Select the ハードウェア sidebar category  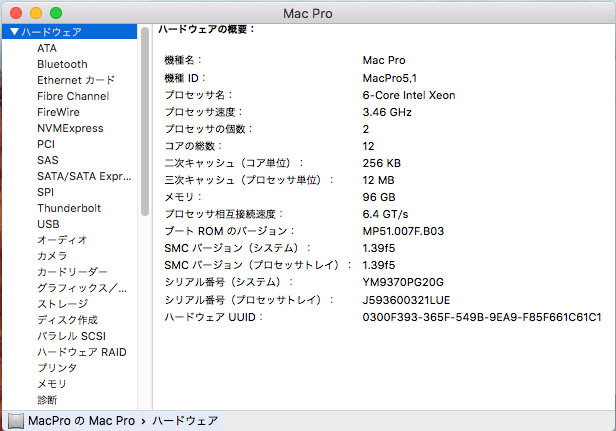(70, 32)
